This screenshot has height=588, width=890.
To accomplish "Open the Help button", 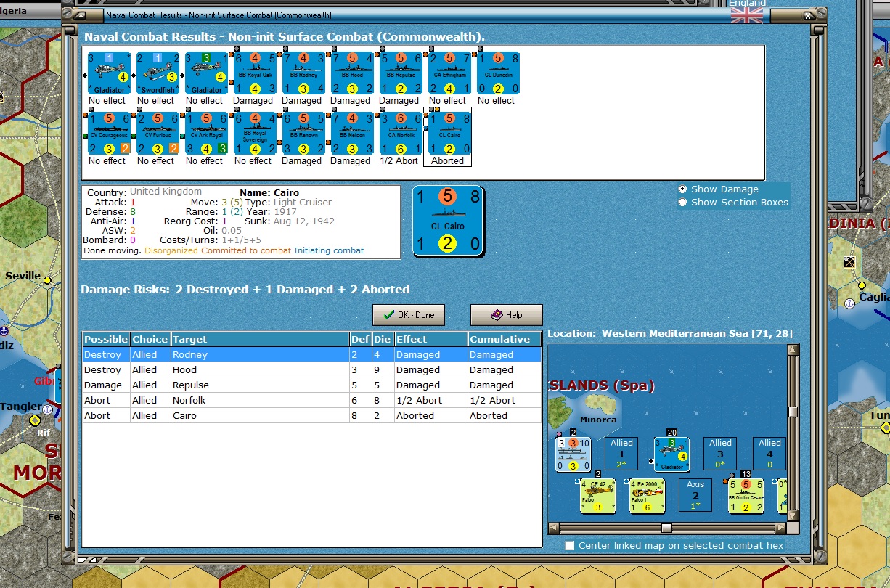I will click(x=507, y=315).
